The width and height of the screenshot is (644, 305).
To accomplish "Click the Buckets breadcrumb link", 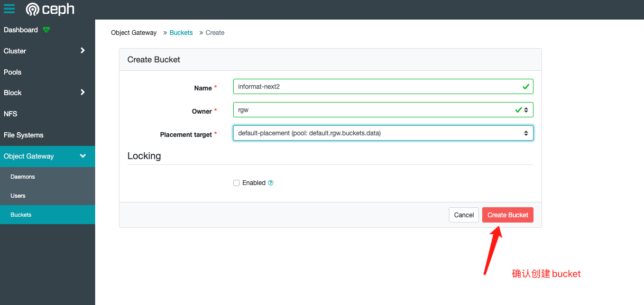I will (181, 33).
